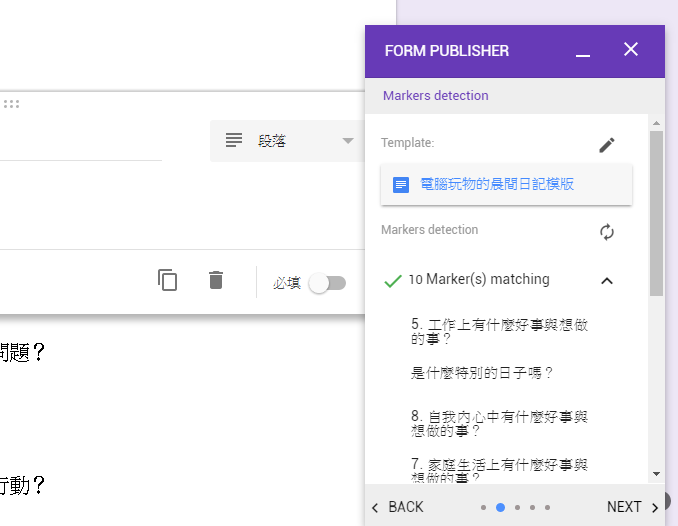The width and height of the screenshot is (678, 526).
Task: Select marker 8. 自我內心中有什麼好事與想做的事？
Action: coord(499,423)
